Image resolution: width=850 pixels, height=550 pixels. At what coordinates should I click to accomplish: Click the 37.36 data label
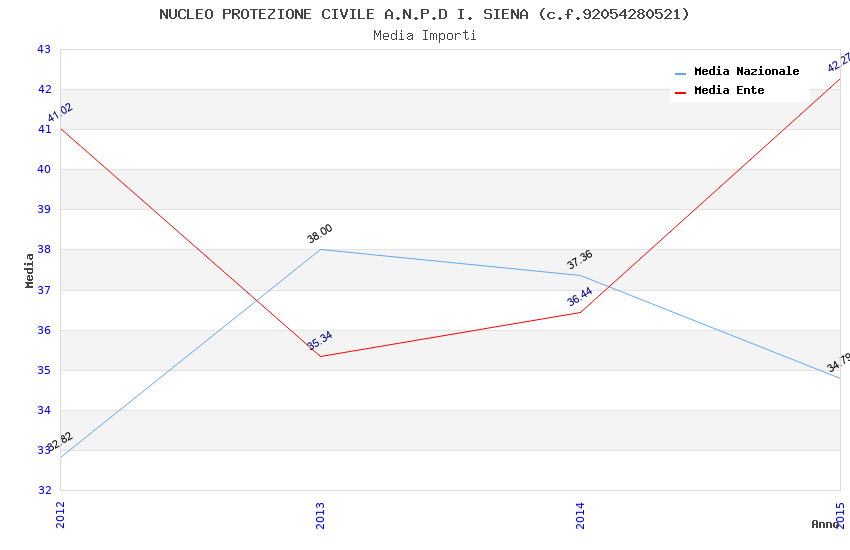click(x=580, y=260)
